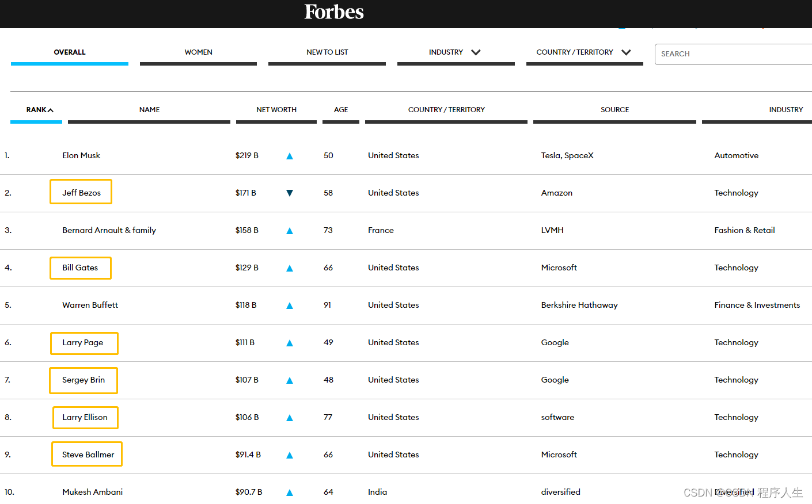Switch to the OVERALL tab
Image resolution: width=812 pixels, height=504 pixels.
coord(70,52)
